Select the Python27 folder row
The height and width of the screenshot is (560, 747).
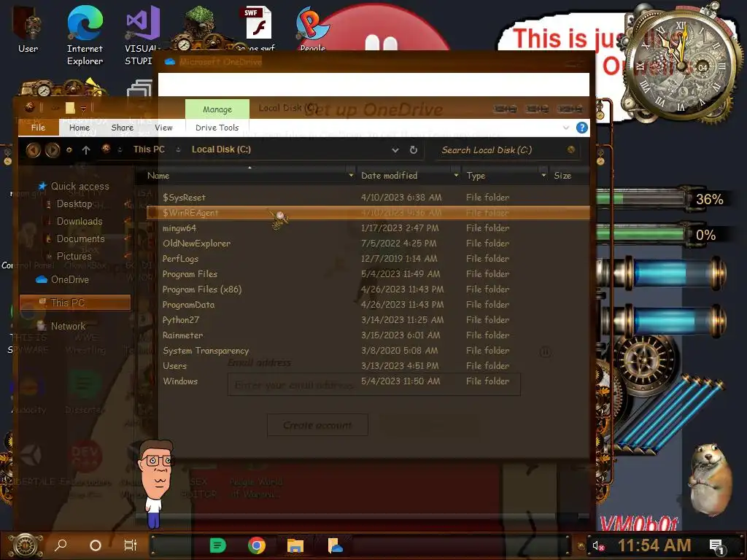368,319
